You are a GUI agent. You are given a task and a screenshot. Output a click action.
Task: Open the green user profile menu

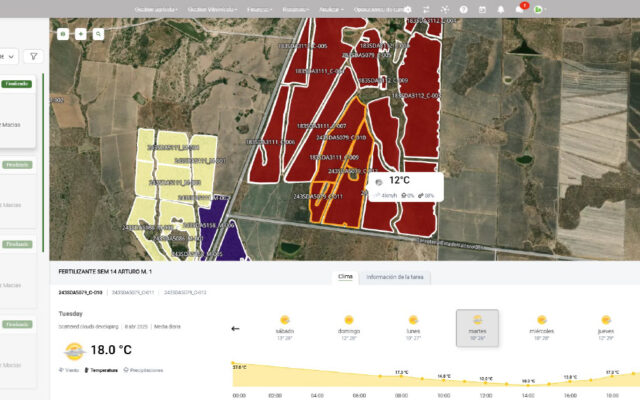(x=540, y=9)
